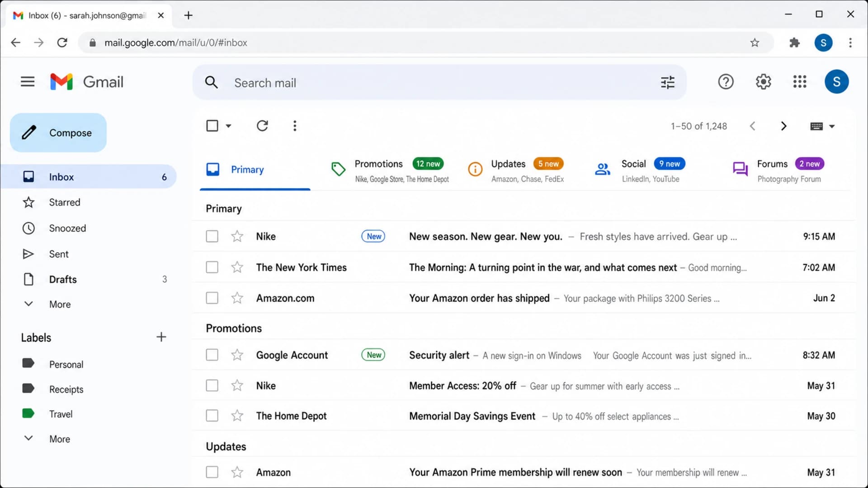
Task: Select the Google Account email checkbox
Action: [x=212, y=355]
